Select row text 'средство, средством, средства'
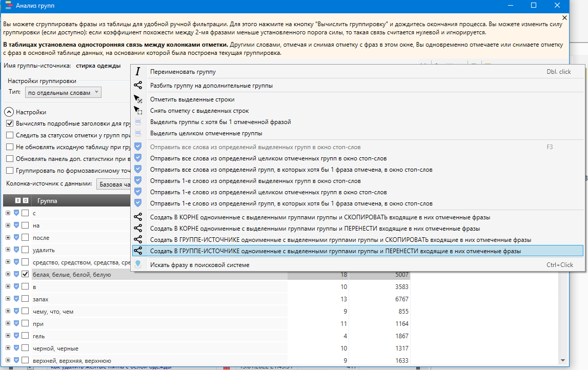The image size is (588, 370). [x=82, y=262]
